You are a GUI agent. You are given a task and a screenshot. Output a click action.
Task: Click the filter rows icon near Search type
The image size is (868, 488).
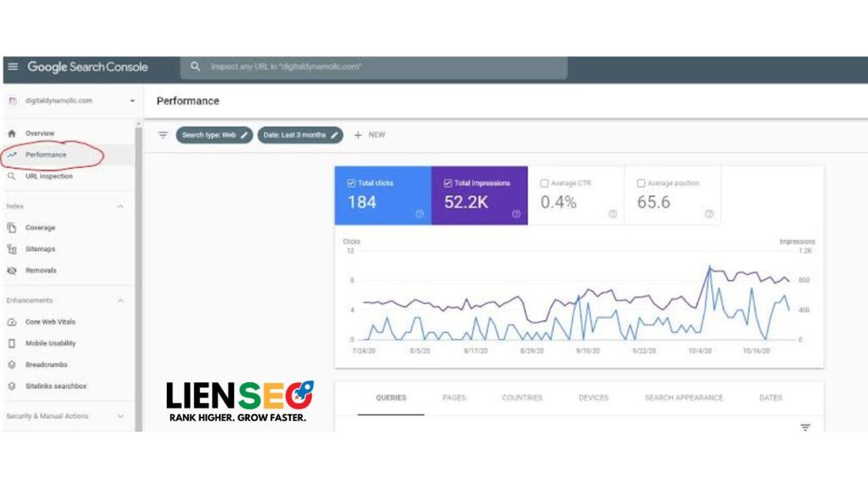pyautogui.click(x=163, y=135)
